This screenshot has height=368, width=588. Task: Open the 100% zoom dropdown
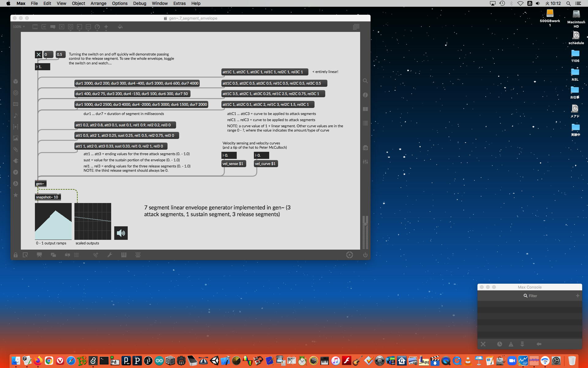pyautogui.click(x=19, y=27)
